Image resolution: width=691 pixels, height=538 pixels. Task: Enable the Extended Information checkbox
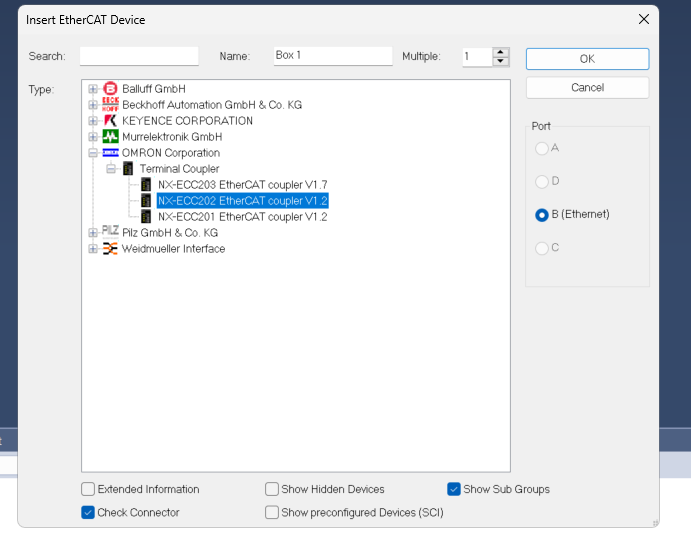tap(88, 489)
